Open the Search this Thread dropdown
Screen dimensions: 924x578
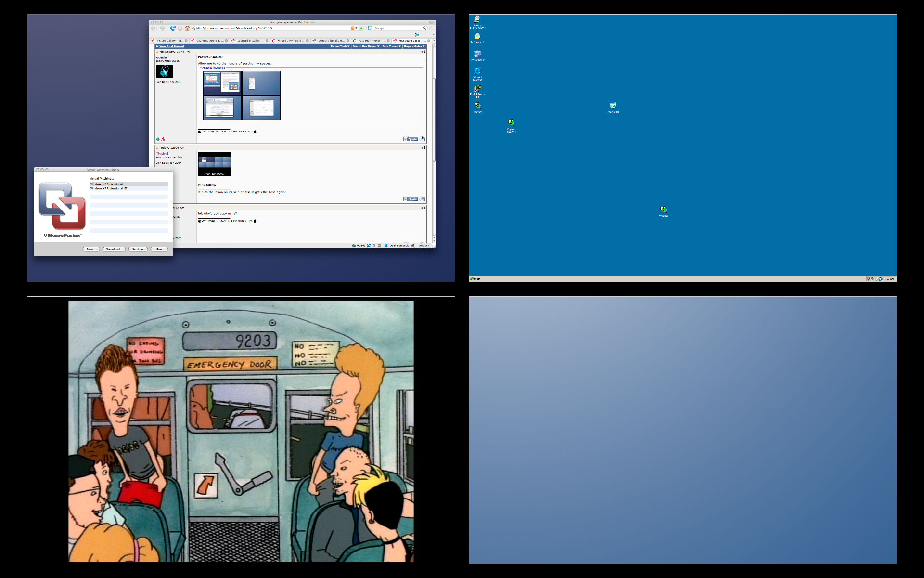[x=366, y=46]
